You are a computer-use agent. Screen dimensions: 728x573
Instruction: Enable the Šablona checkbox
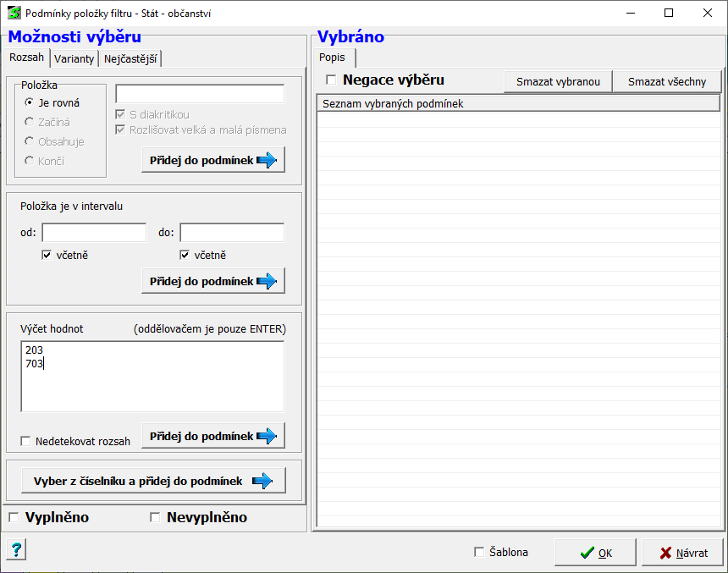(x=480, y=552)
